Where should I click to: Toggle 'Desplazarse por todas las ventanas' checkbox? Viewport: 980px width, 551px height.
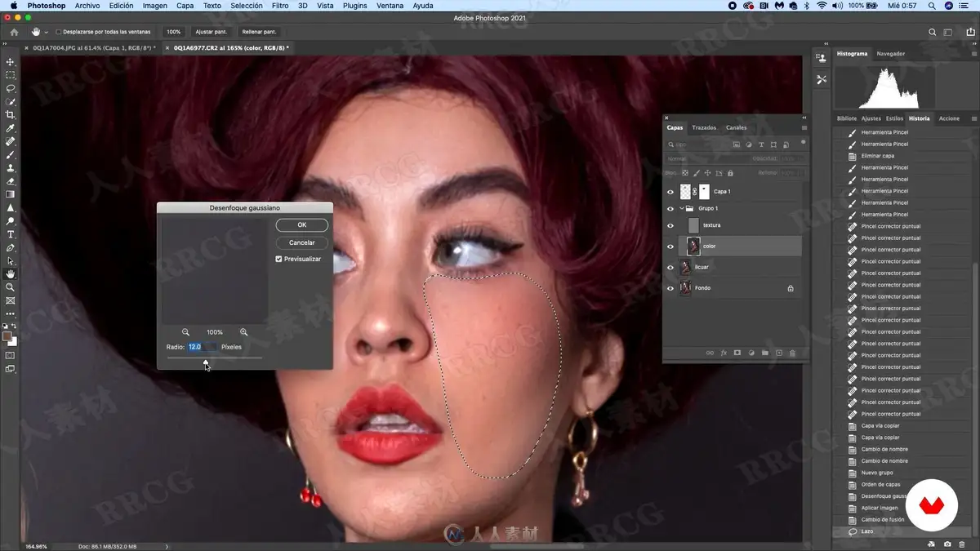(58, 32)
